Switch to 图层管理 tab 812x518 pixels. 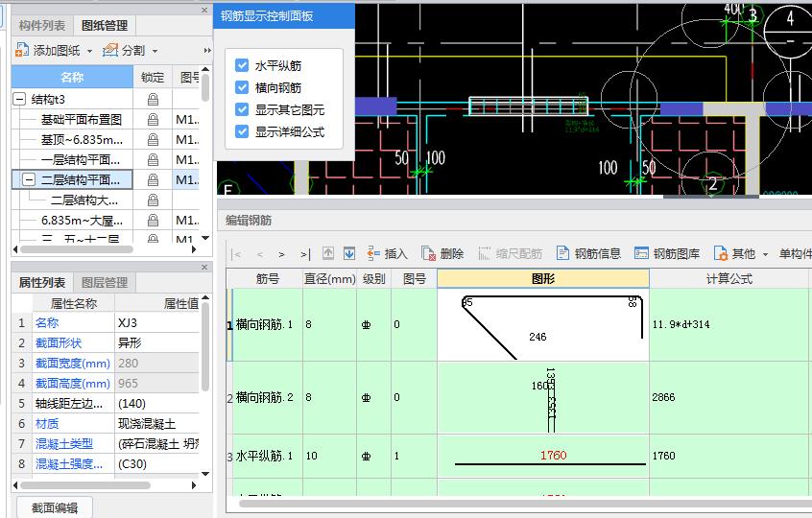(105, 283)
